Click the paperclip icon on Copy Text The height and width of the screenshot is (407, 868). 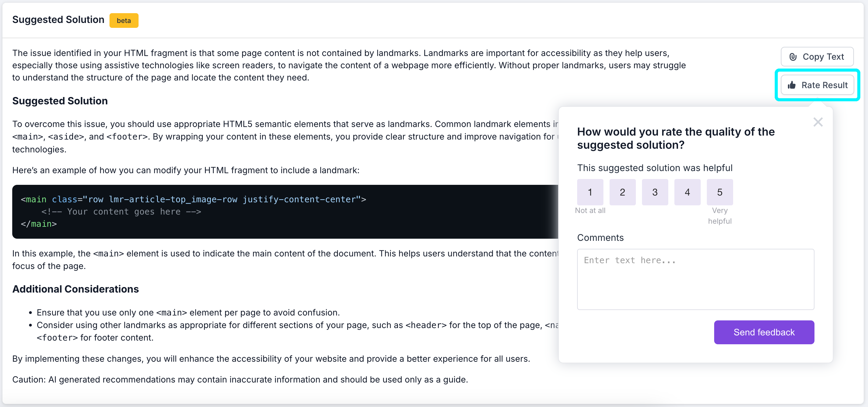coord(793,56)
